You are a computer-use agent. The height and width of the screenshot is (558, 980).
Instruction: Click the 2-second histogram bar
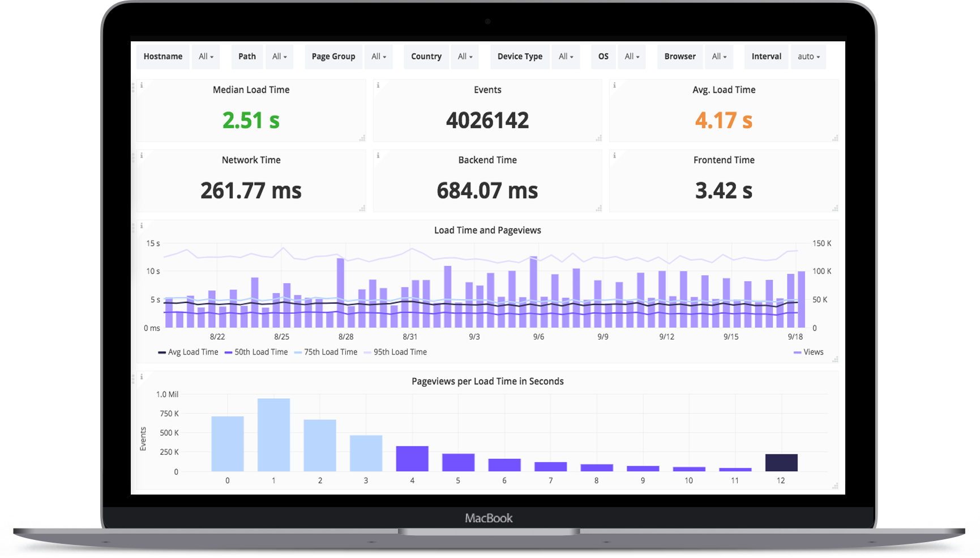(320, 446)
